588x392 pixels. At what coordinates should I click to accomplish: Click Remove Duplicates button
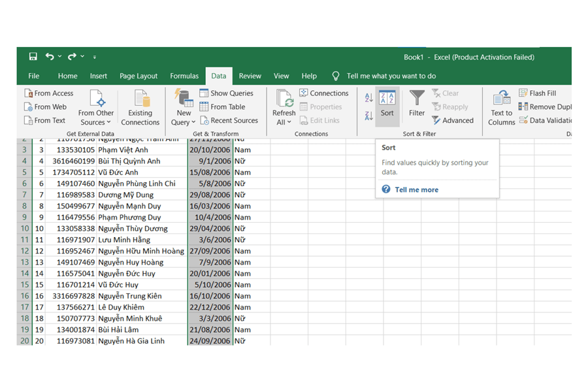click(x=545, y=107)
